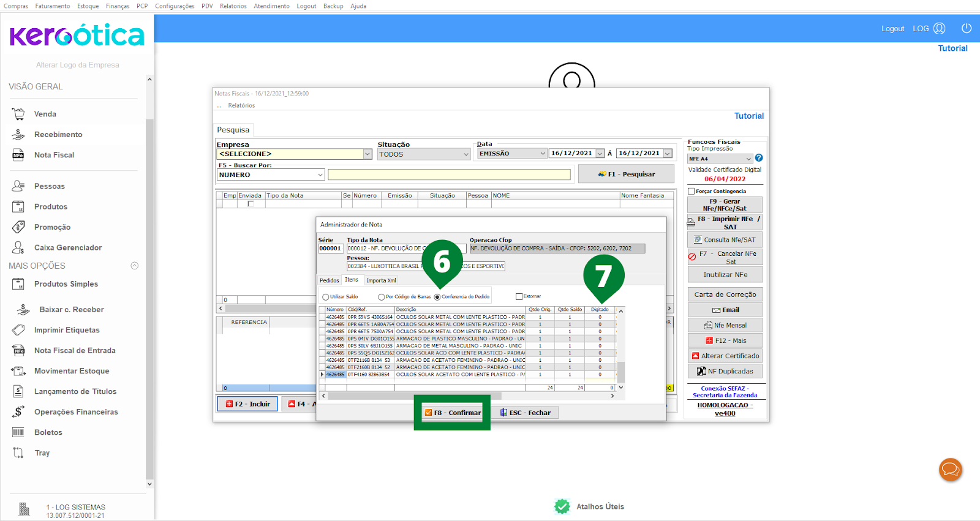Click the Inutilizar NFe button
Screen dimensions: 980x521
tap(725, 275)
